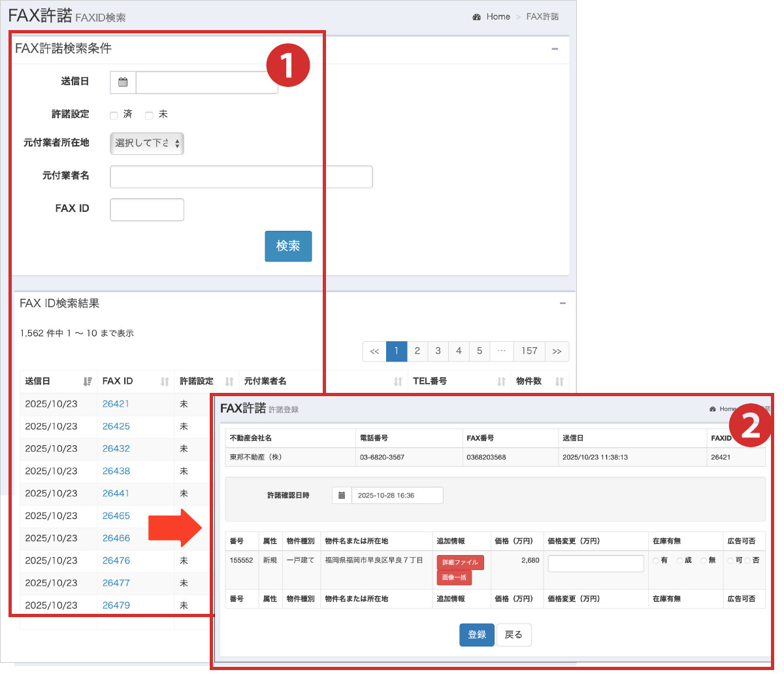Open the 元付業者所在地 dropdown
The image size is (784, 674).
(x=147, y=143)
